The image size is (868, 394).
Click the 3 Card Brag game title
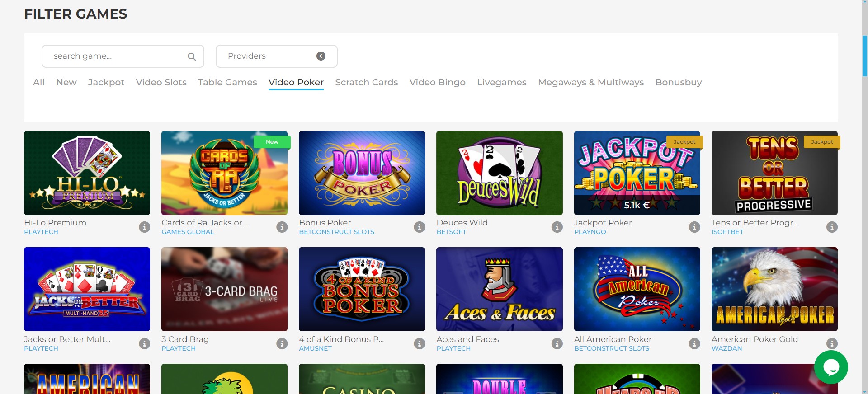tap(185, 339)
